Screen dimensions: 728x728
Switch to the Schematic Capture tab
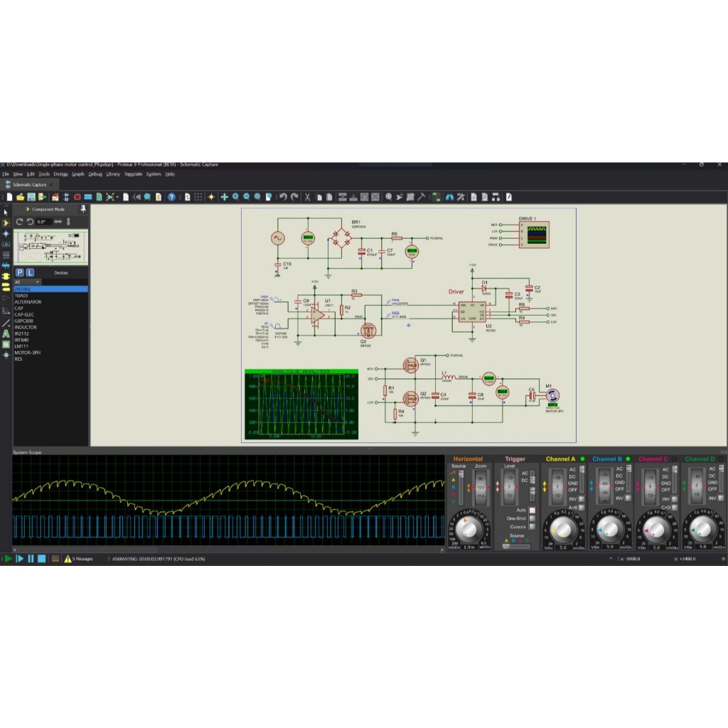[30, 185]
